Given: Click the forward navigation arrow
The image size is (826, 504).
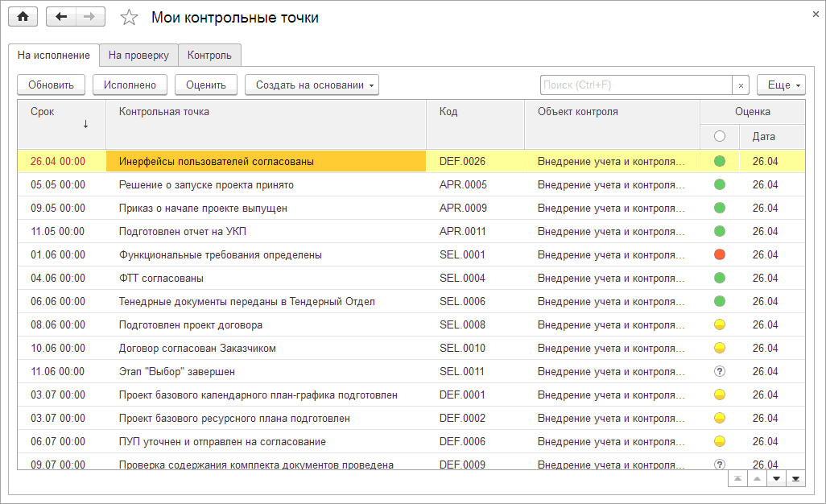Looking at the screenshot, I should [89, 17].
